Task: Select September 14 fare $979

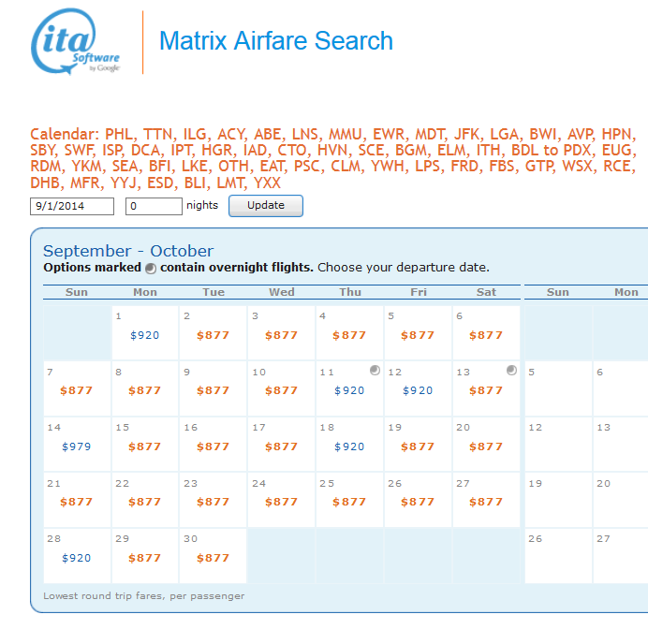Action: (76, 446)
